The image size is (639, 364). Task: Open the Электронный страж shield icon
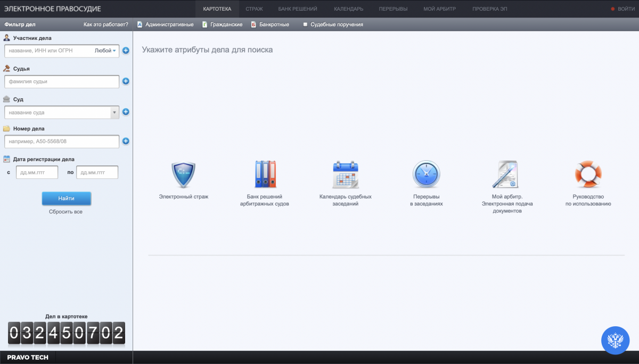tap(184, 175)
